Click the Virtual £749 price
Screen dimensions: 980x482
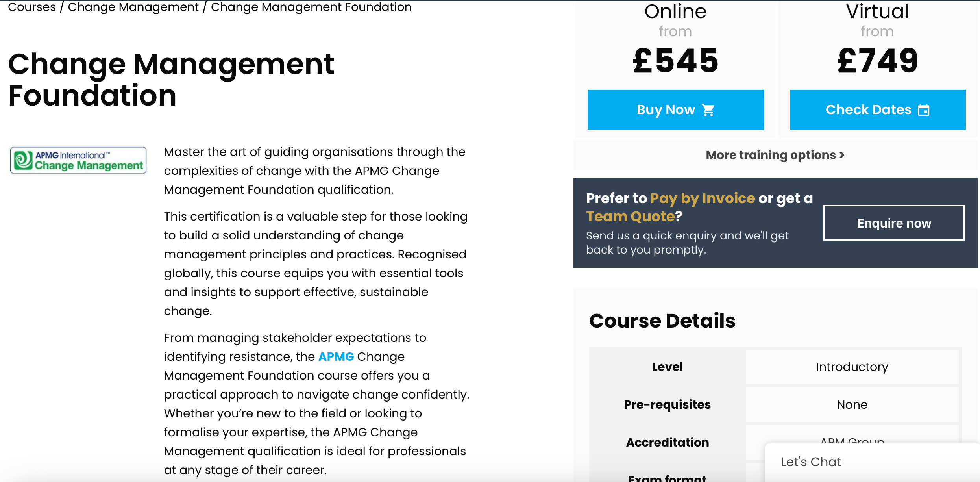(x=877, y=61)
